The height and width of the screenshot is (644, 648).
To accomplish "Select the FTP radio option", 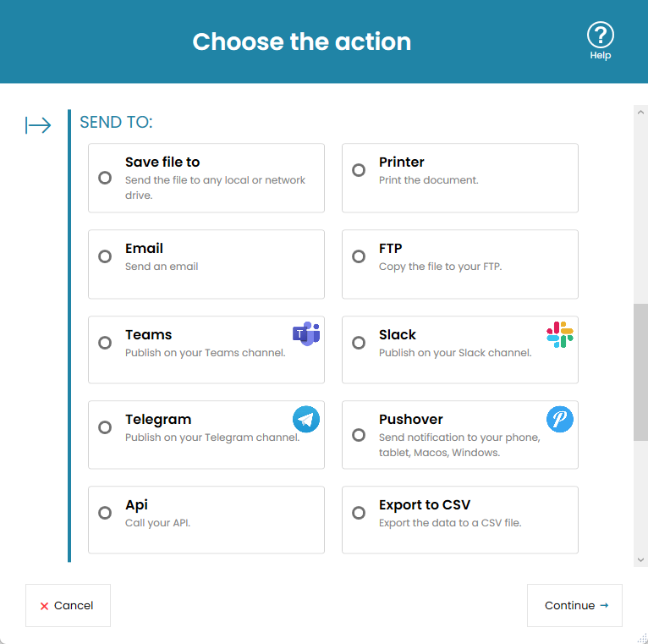I will tap(359, 256).
